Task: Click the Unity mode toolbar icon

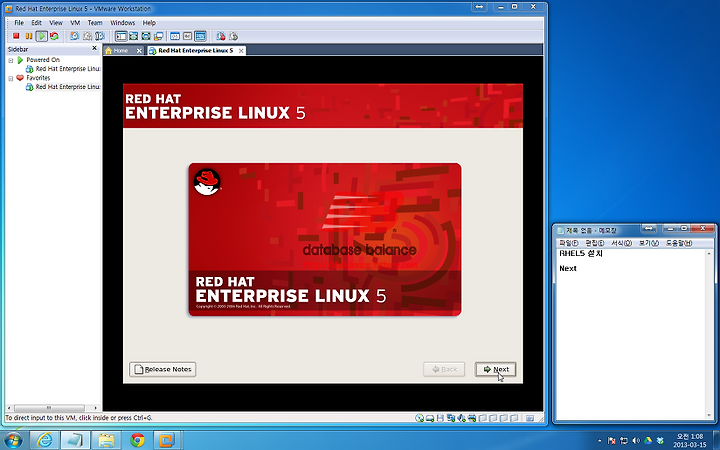Action: click(158, 36)
